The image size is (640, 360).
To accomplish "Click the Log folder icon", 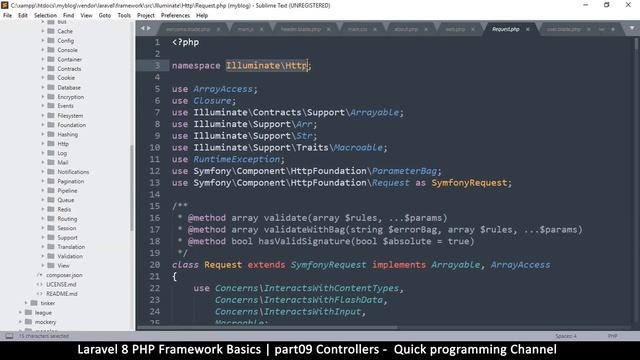I will point(51,153).
